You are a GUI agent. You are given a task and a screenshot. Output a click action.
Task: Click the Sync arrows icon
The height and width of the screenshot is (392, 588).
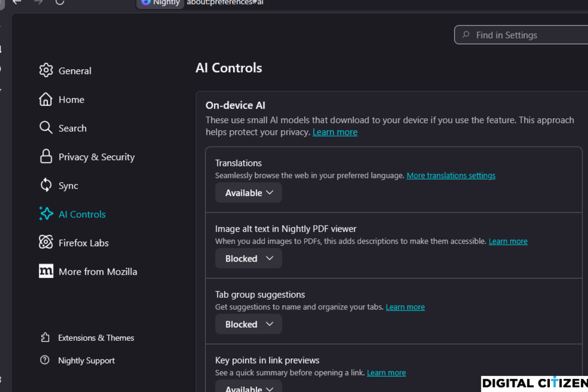(46, 185)
